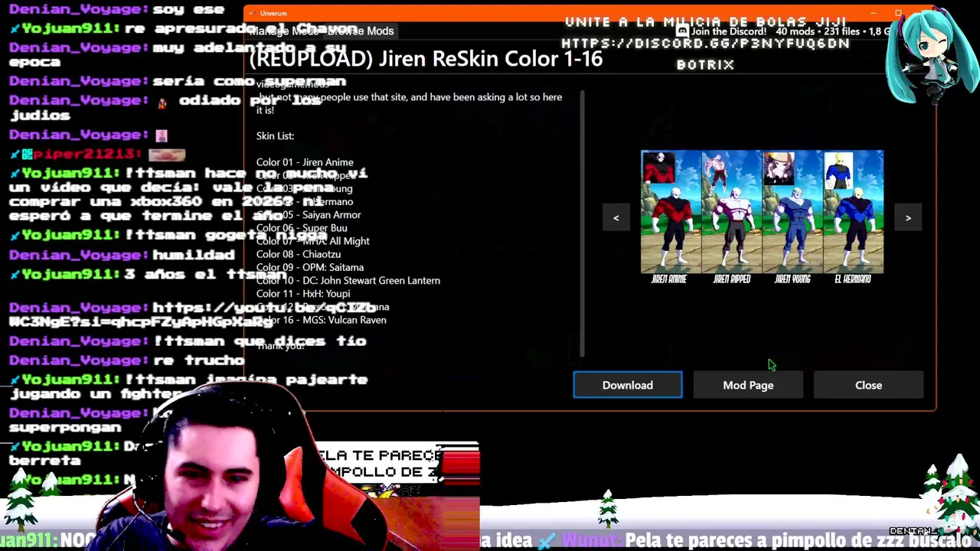
Task: Switch to the Browse Mods tab
Action: [x=360, y=31]
